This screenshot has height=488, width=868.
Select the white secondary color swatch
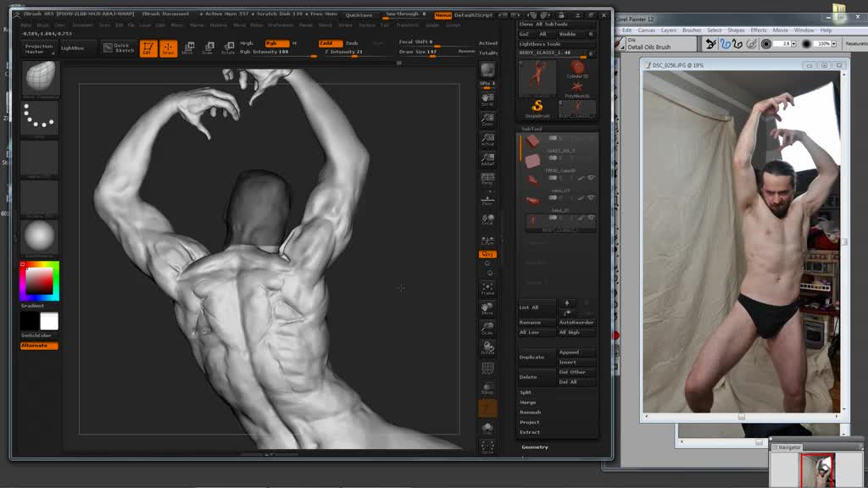click(48, 321)
